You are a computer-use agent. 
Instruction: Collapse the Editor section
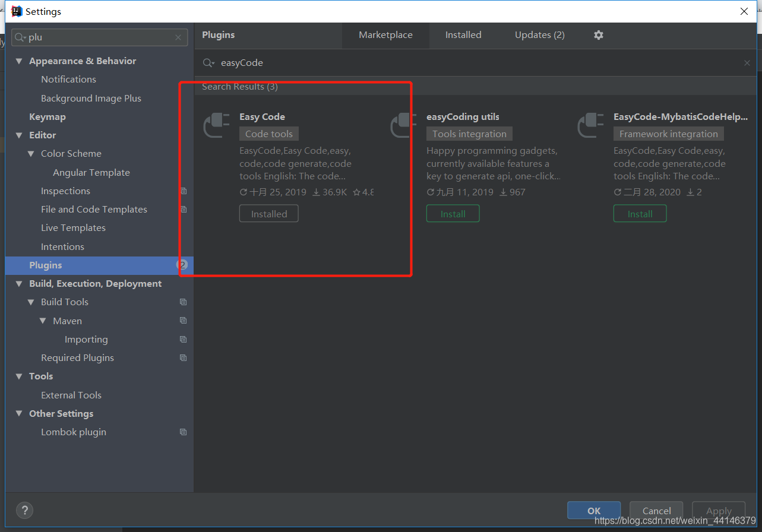pyautogui.click(x=19, y=135)
